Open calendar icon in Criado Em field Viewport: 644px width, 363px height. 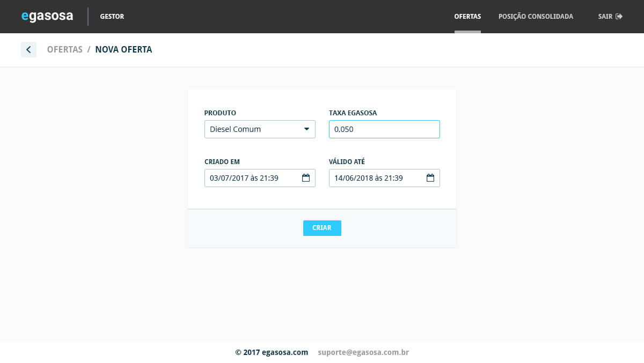(306, 178)
